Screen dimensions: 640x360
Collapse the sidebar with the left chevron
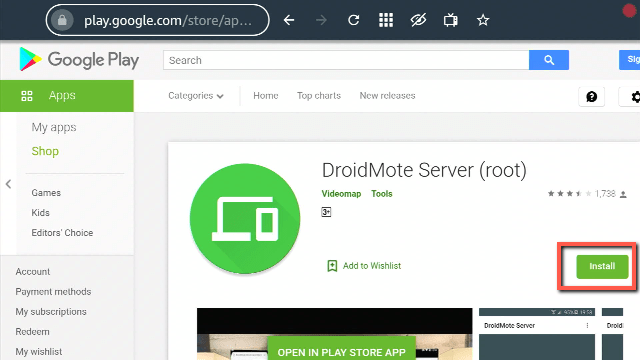(x=9, y=184)
